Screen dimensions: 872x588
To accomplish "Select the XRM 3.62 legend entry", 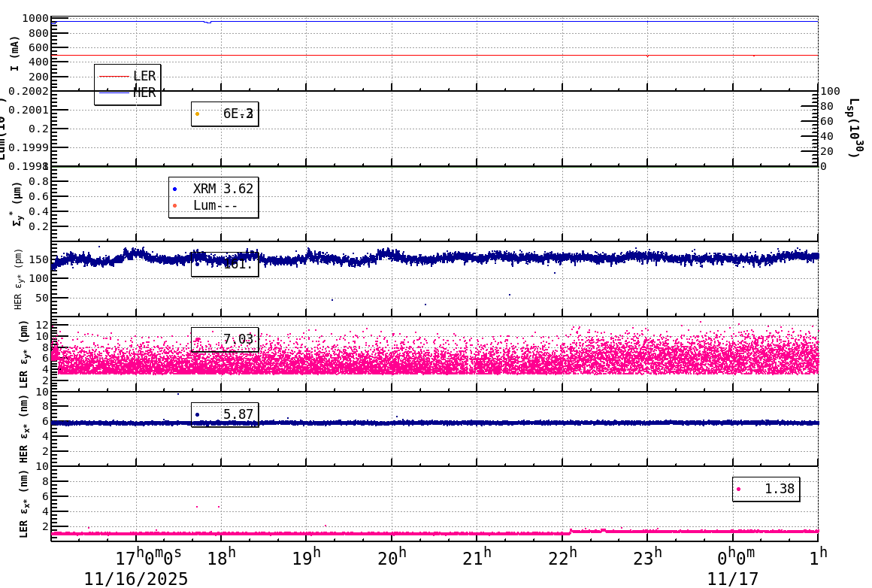I will click(x=213, y=189).
